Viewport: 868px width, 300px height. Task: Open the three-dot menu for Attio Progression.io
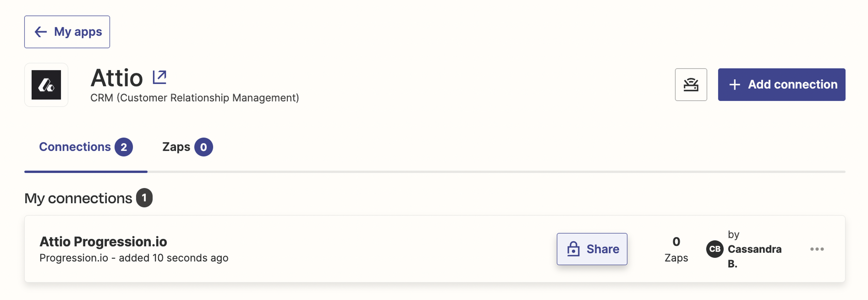tap(817, 249)
